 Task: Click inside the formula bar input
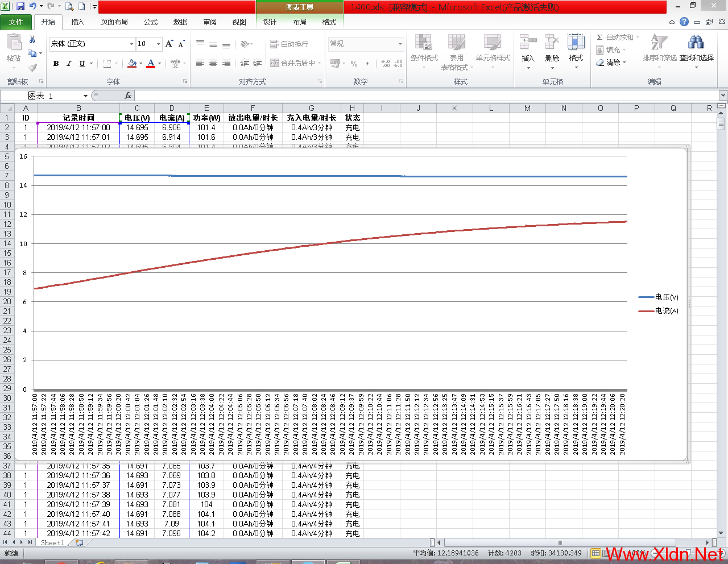pos(427,96)
